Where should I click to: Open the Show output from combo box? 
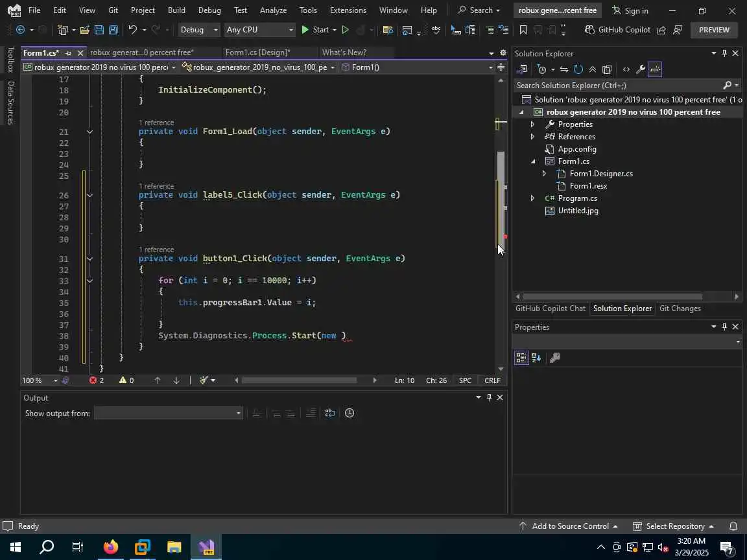[x=168, y=413]
